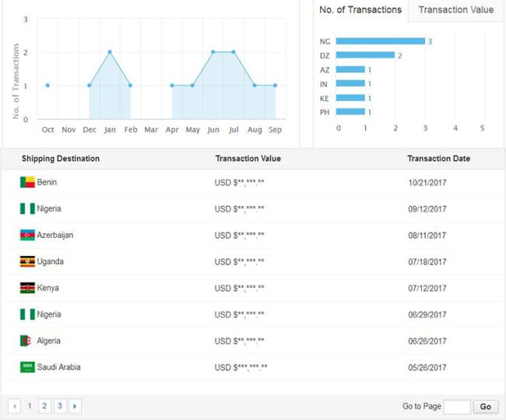
Task: Switch to the Transaction Value tab
Action: tap(455, 10)
